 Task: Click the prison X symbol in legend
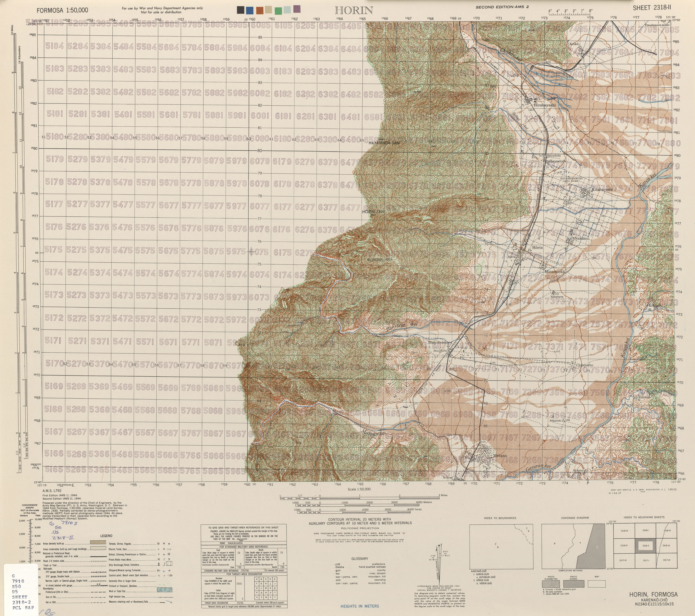[159, 560]
